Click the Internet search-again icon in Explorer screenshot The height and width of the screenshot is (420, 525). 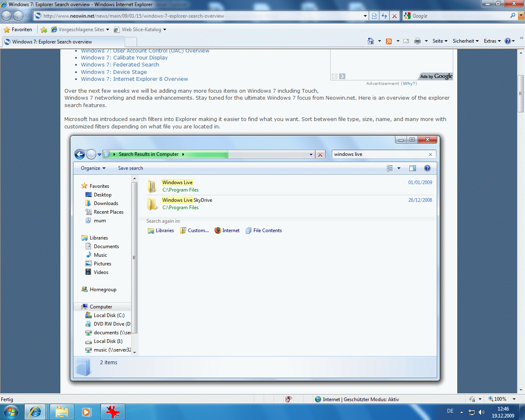click(x=218, y=231)
